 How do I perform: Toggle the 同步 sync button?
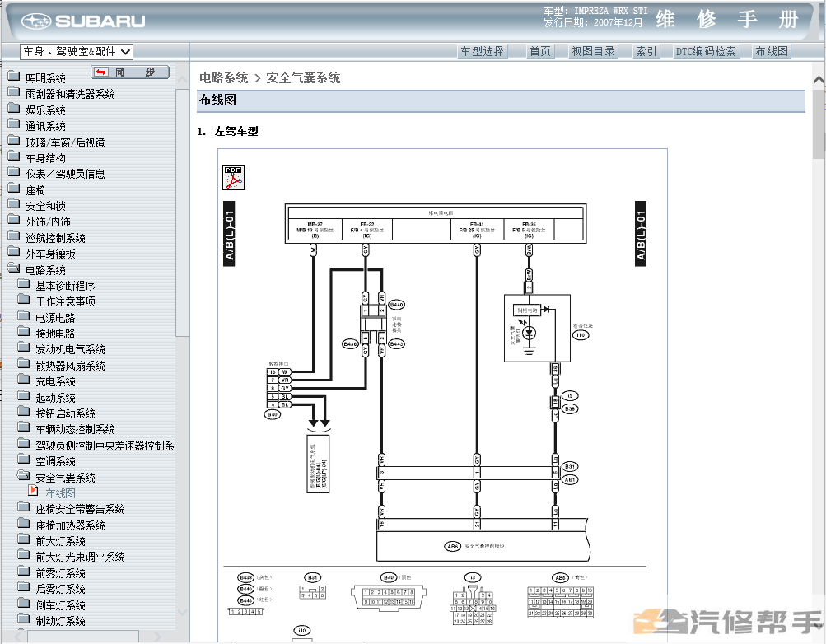coord(130,72)
